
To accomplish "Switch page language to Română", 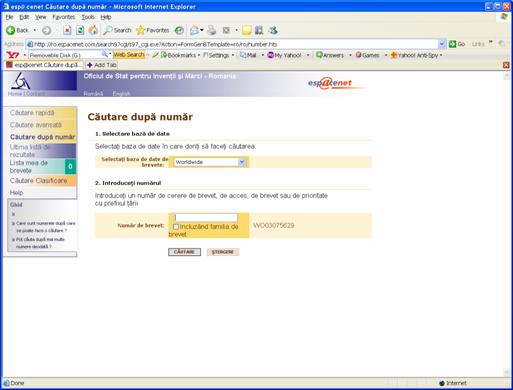I will coord(93,94).
